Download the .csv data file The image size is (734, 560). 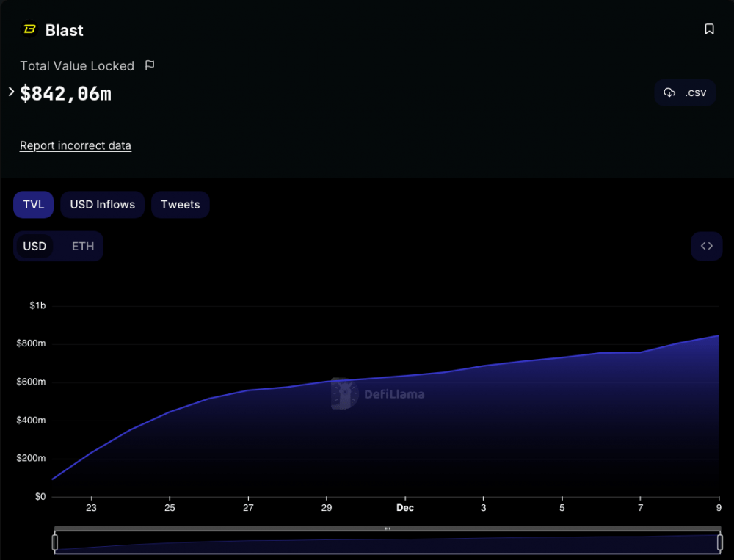(685, 92)
